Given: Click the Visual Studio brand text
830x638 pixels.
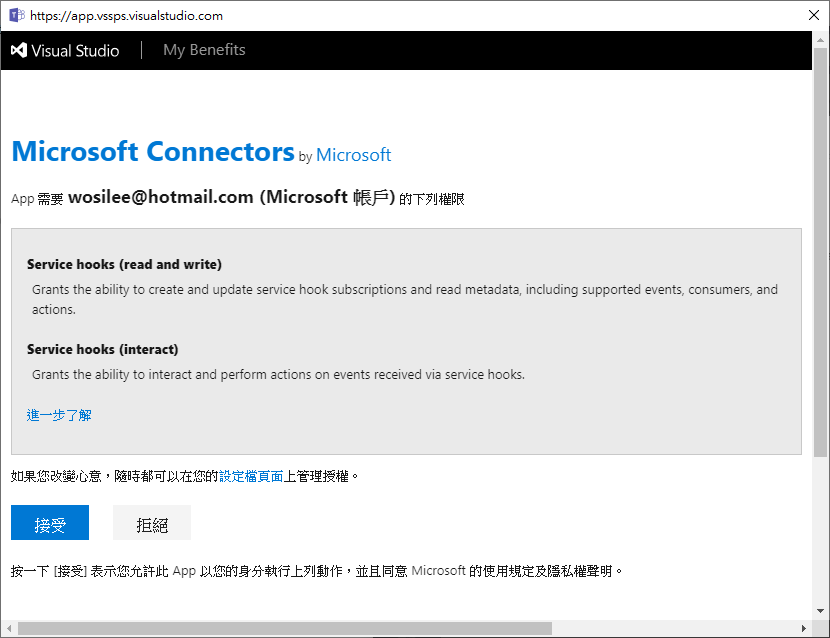Looking at the screenshot, I should click(75, 51).
